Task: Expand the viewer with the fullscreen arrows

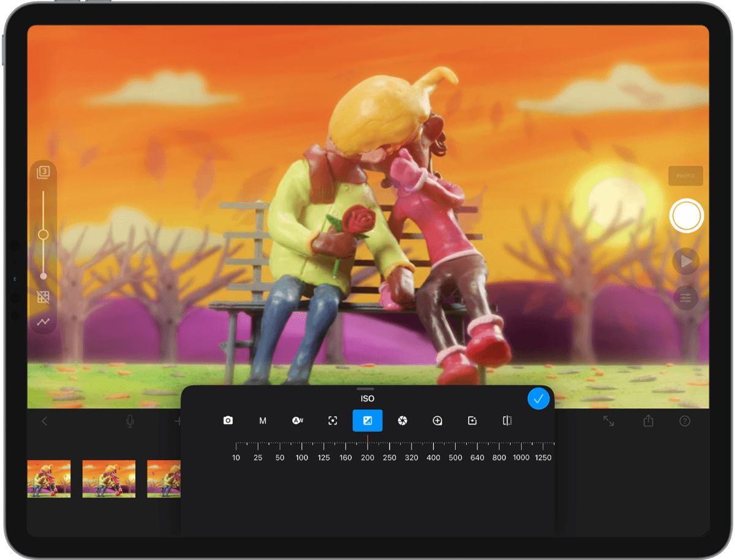Action: point(608,421)
